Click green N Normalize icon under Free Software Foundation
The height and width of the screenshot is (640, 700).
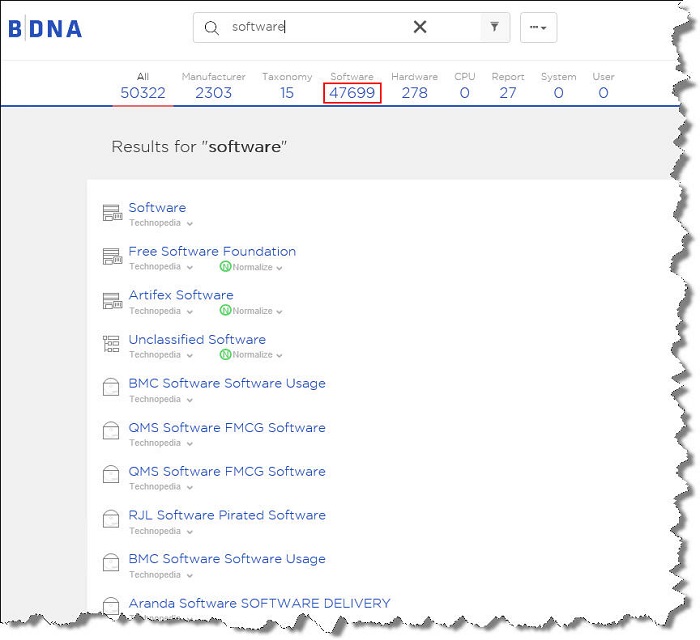coord(225,266)
